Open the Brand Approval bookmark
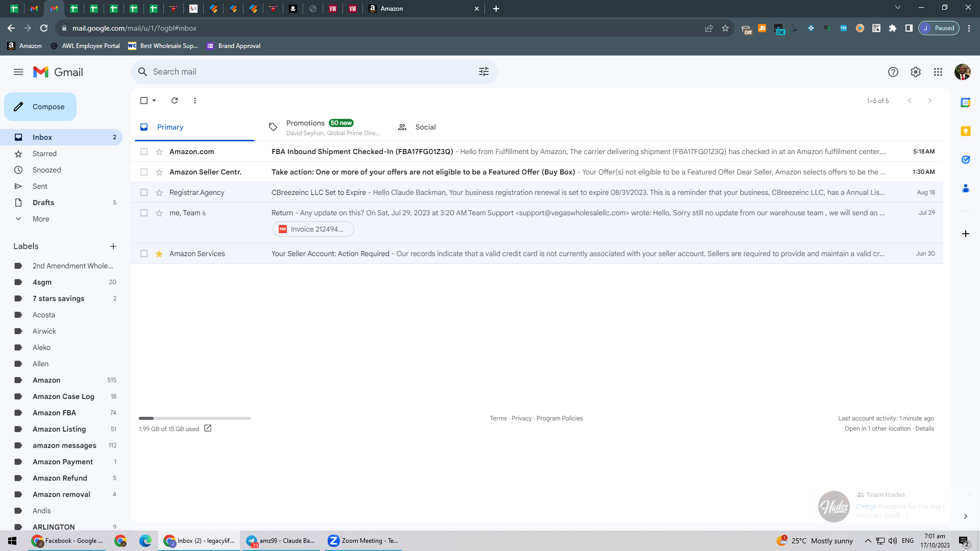Image resolution: width=980 pixels, height=551 pixels. (x=233, y=46)
